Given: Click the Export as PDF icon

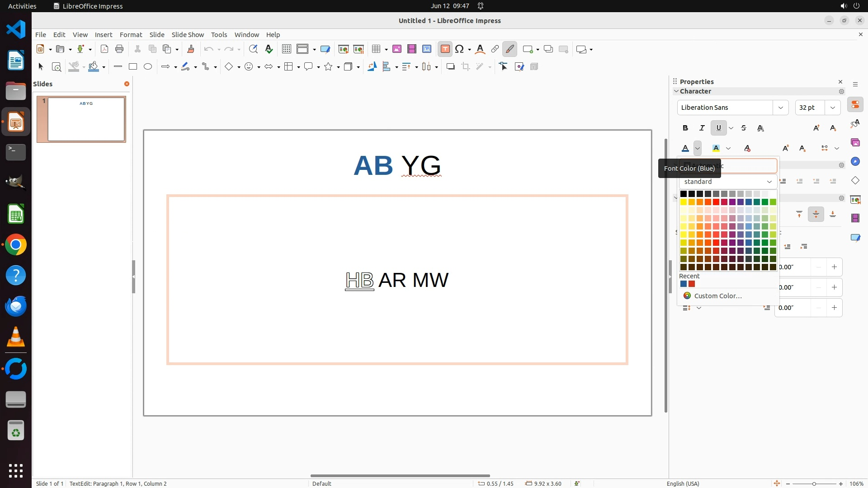Looking at the screenshot, I should coord(104,49).
